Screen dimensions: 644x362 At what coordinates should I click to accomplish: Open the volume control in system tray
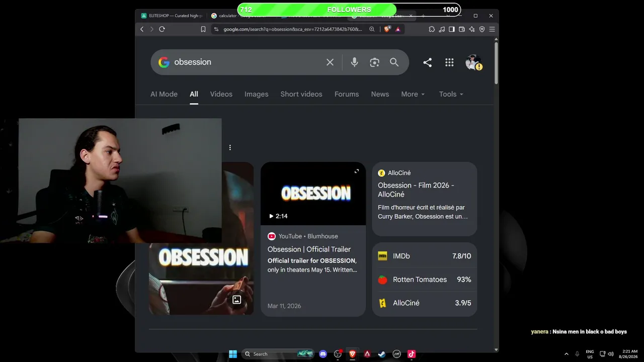pos(611,354)
